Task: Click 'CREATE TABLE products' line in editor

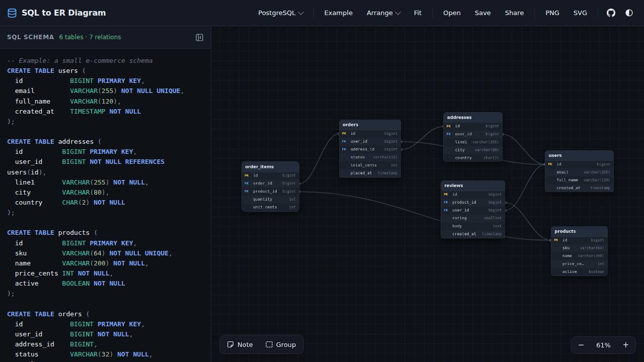Action: click(52, 232)
